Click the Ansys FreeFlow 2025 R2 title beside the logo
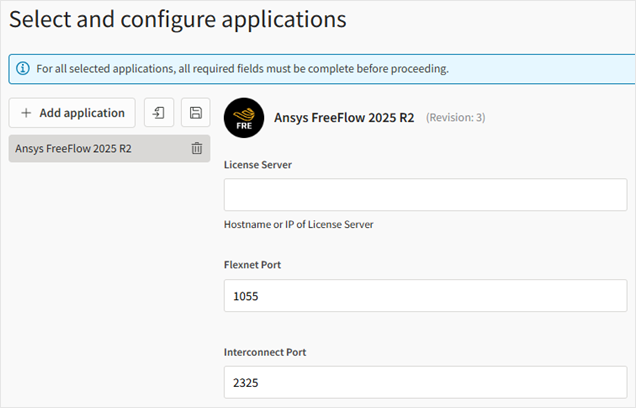 [x=344, y=118]
